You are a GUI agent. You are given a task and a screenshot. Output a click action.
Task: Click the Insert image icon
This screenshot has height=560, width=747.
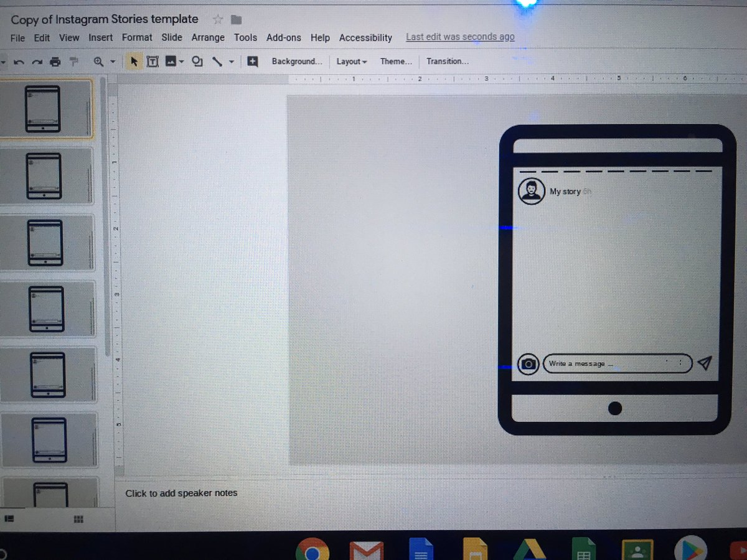click(x=171, y=62)
